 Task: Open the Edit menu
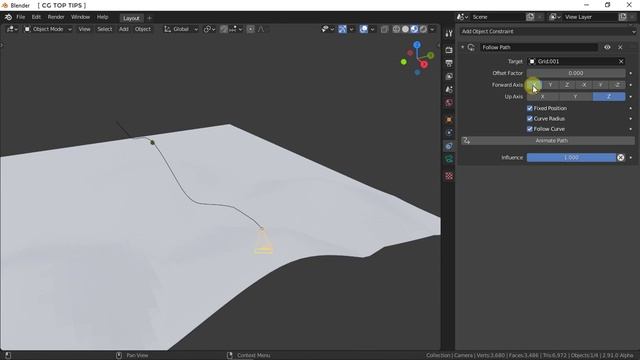[x=36, y=17]
